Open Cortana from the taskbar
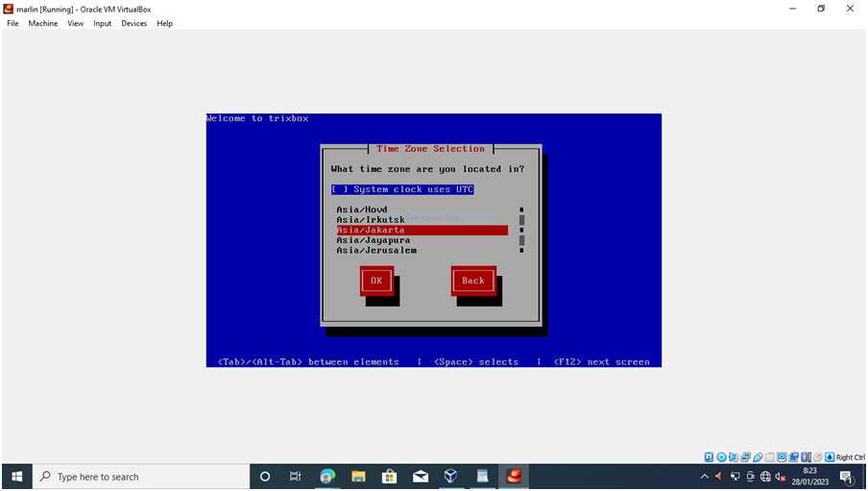868x491 pixels. (x=265, y=477)
